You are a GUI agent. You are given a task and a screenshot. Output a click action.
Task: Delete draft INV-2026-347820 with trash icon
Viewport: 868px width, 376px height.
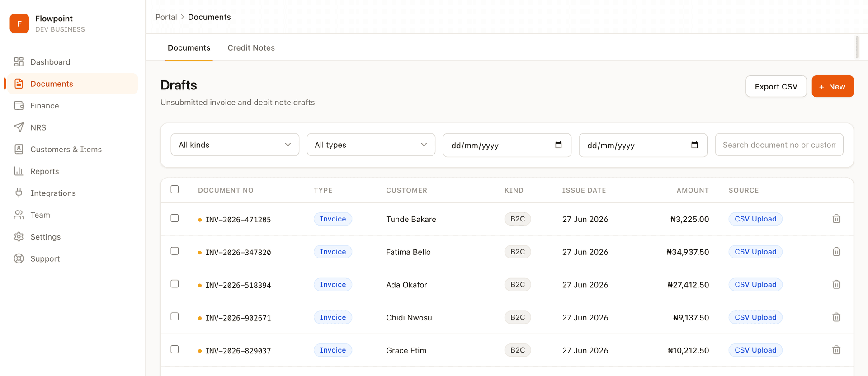pos(836,252)
